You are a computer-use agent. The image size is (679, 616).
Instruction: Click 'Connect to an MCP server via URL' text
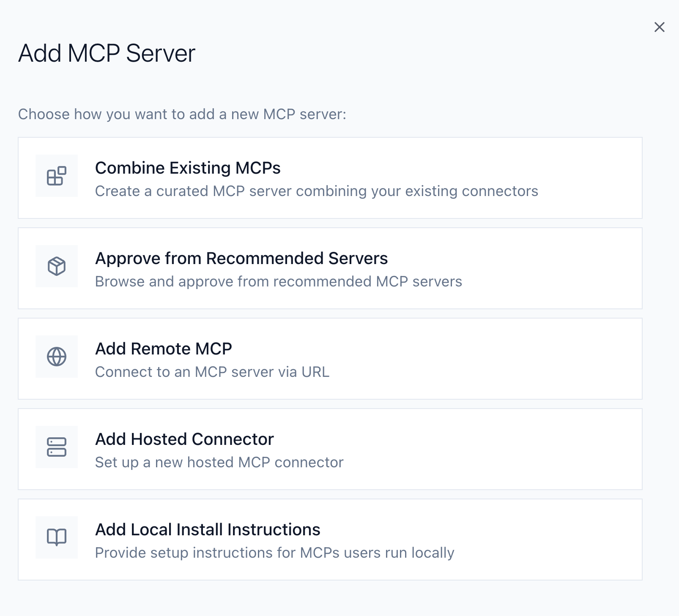[x=212, y=372]
